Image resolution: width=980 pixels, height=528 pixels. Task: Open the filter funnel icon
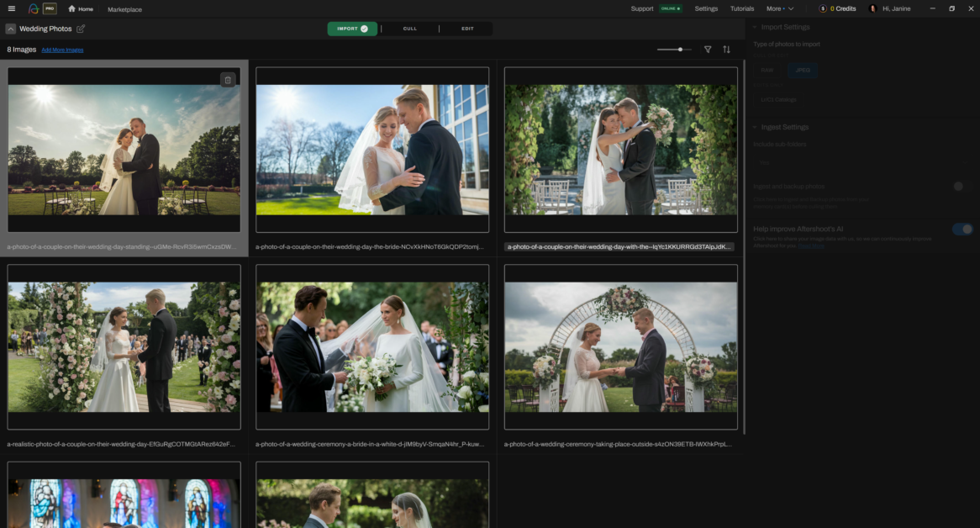point(708,50)
